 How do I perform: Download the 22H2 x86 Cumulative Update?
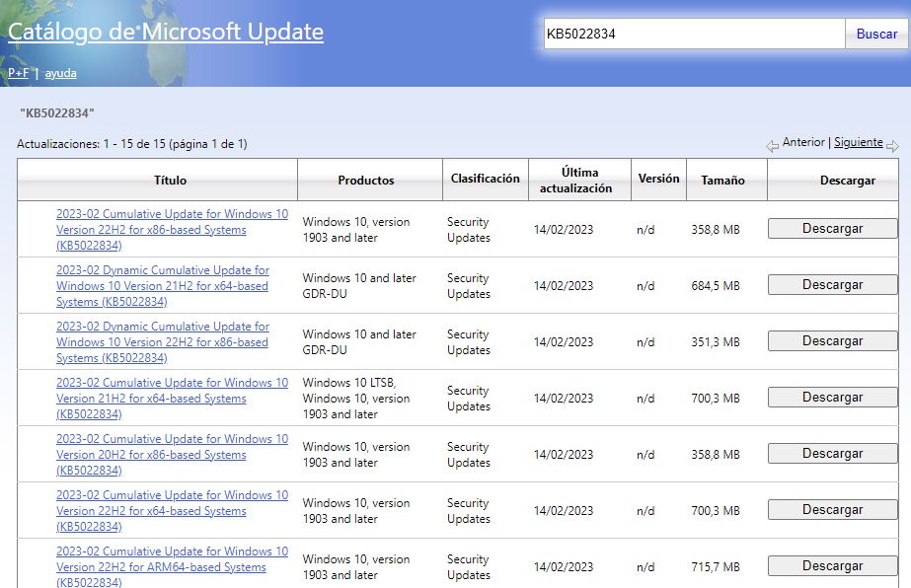click(833, 228)
